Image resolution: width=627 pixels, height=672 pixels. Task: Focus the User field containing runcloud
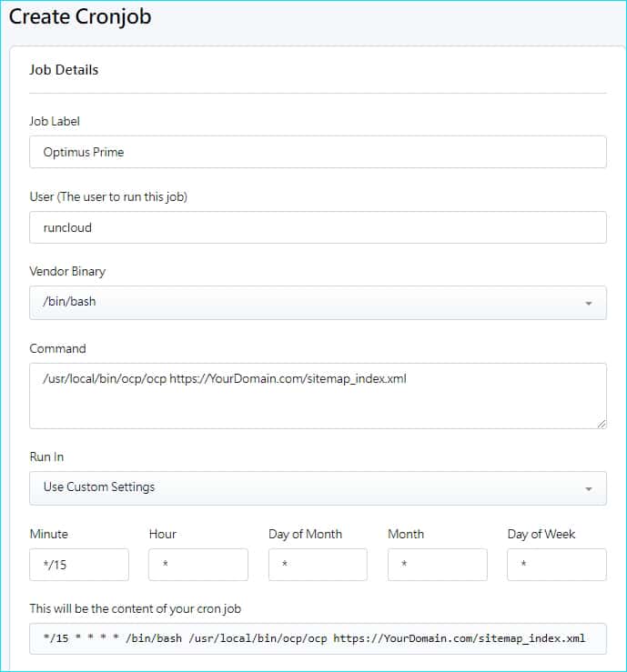pyautogui.click(x=318, y=227)
